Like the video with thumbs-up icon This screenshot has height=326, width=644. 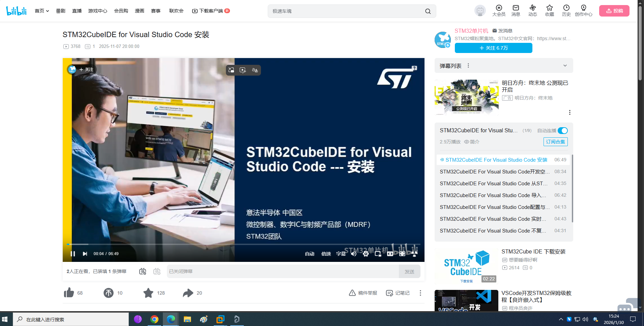69,293
